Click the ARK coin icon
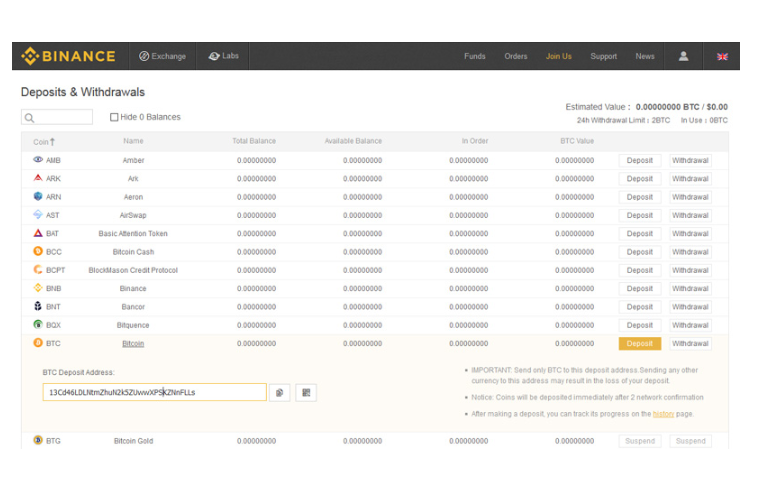The height and width of the screenshot is (486, 761). point(38,178)
